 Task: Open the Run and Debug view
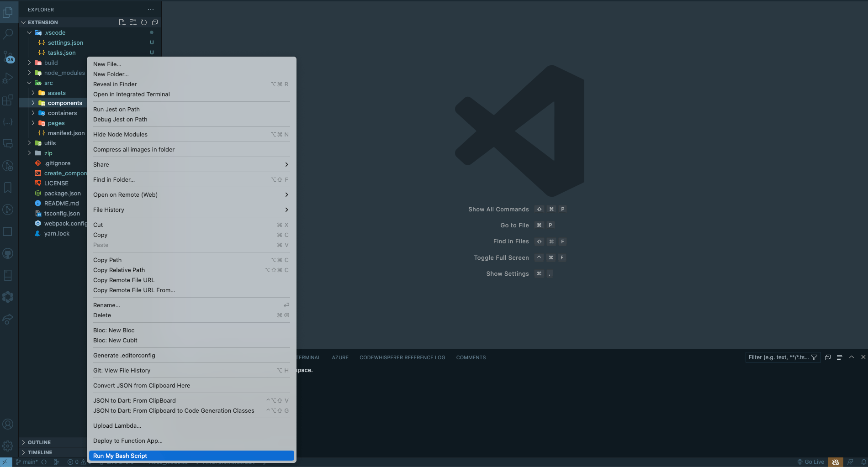point(8,78)
